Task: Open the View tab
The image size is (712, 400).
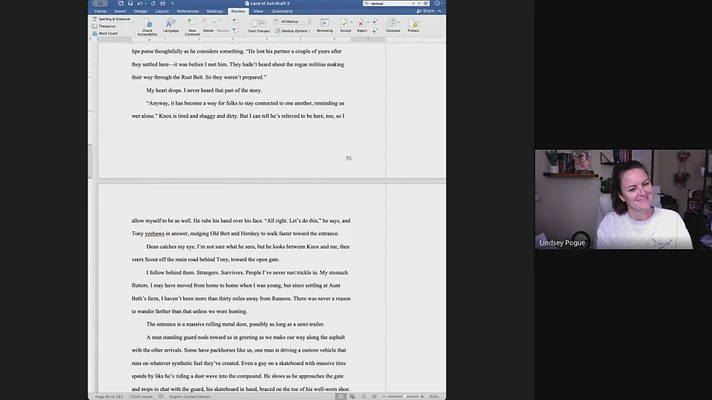Action: click(258, 11)
